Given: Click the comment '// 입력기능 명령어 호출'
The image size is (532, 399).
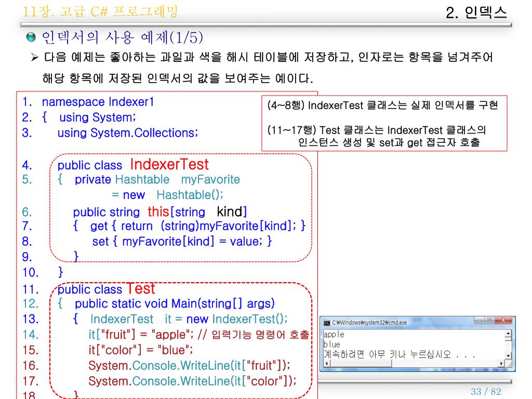Looking at the screenshot, I should tap(254, 335).
